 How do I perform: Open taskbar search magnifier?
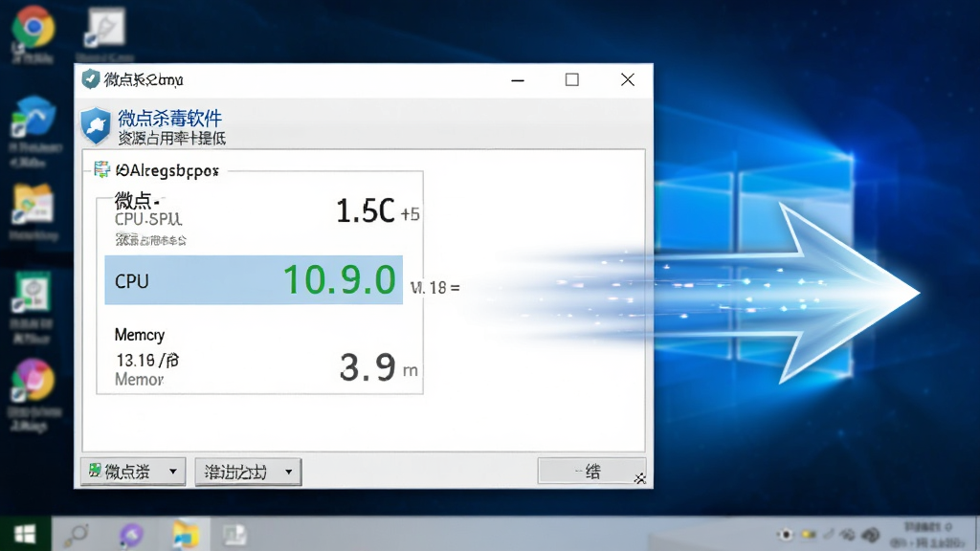click(78, 535)
